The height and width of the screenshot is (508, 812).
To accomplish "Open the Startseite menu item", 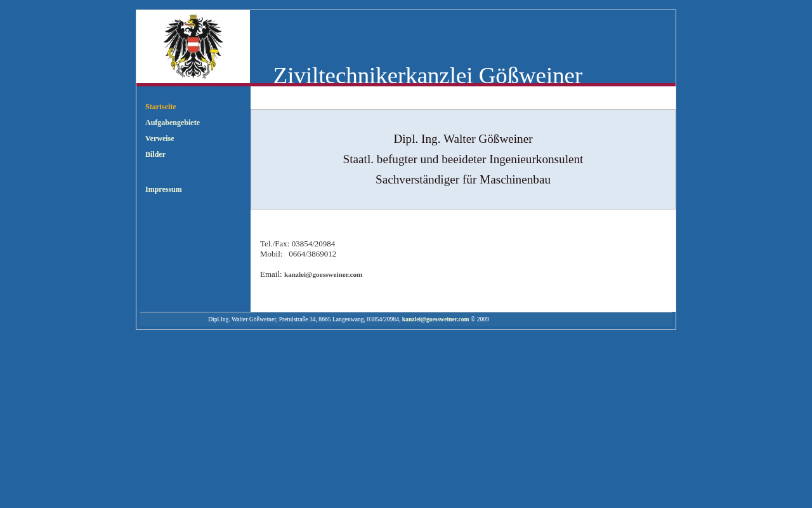I will (160, 107).
